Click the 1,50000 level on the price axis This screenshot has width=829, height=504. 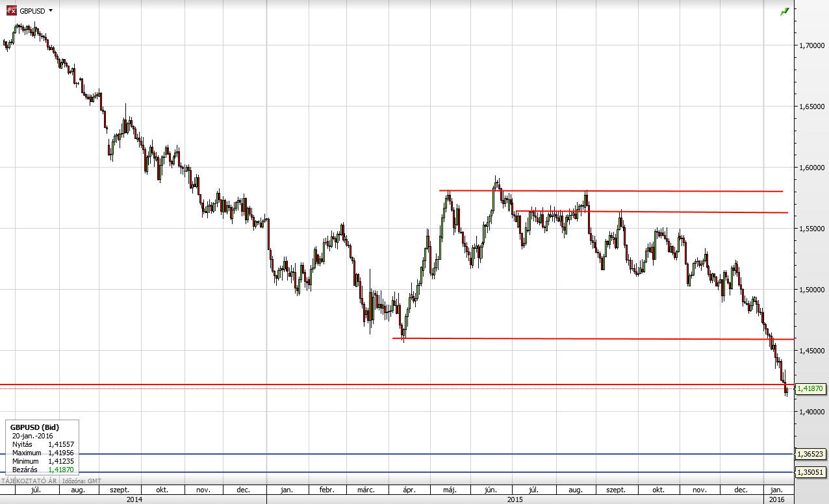tap(813, 290)
